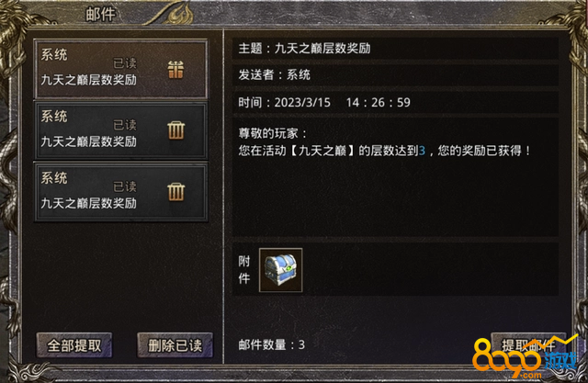This screenshot has height=383, width=588.
Task: Select the second 九天之巅层数奖励 mail entry
Action: pyautogui.click(x=120, y=130)
